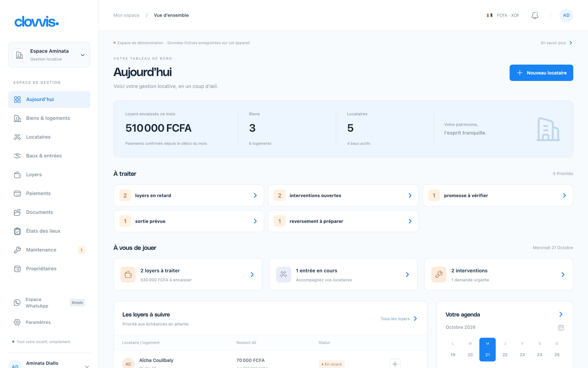Click the Simple badge next to Espace WhatsApp
This screenshot has width=588, height=368.
pos(77,303)
